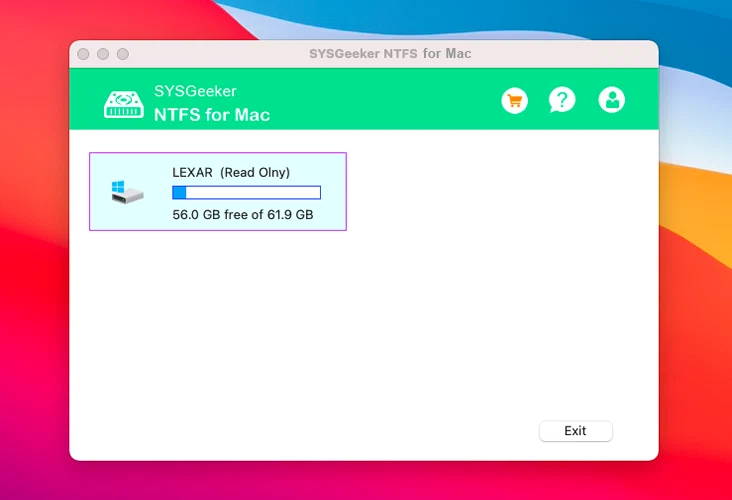This screenshot has height=500, width=732.
Task: Click the "SYSGeeker" header text
Action: click(x=195, y=91)
